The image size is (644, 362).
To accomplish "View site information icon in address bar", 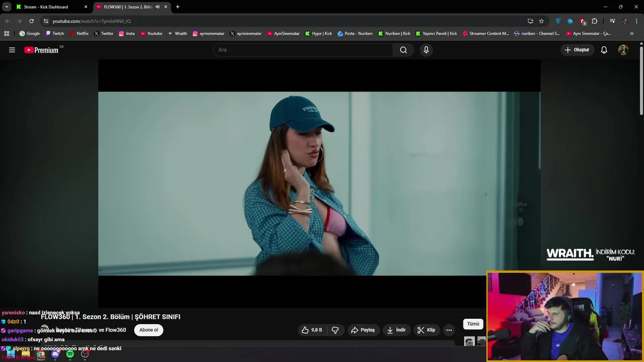I will pyautogui.click(x=46, y=21).
